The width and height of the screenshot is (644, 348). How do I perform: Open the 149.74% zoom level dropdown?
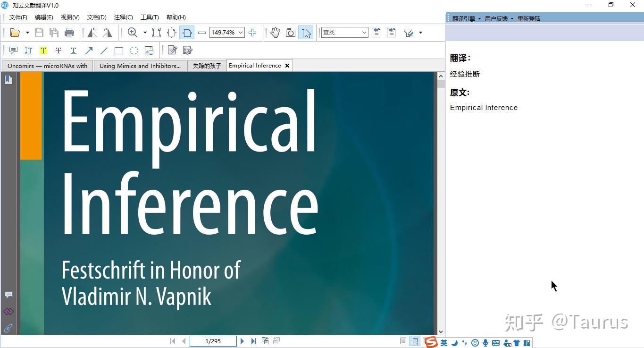(x=241, y=33)
